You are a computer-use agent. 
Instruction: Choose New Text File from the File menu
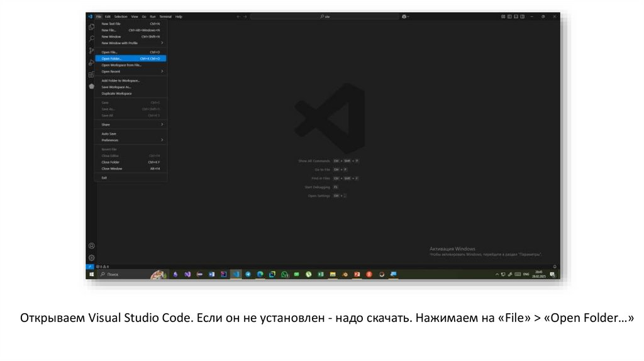131,24
